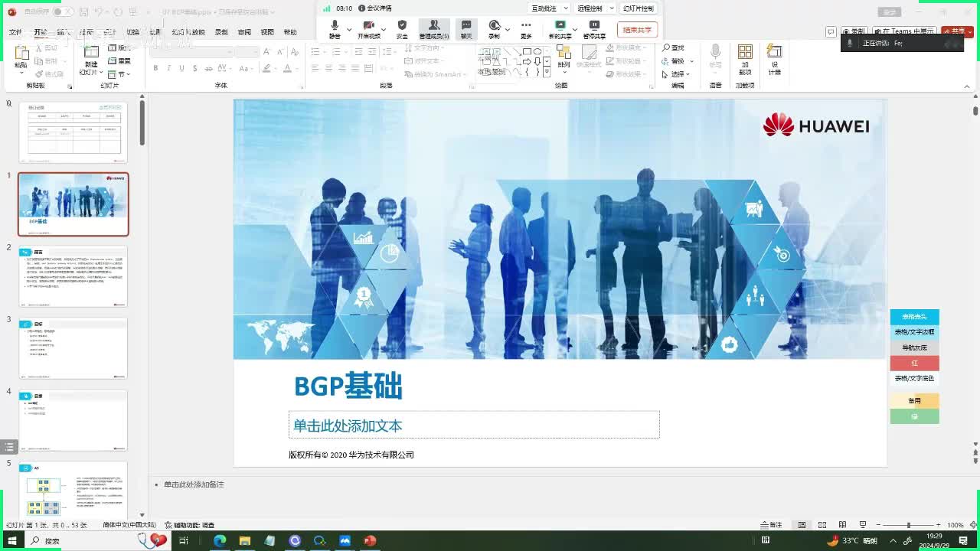Collapse the ribbon chevron
Image resolution: width=980 pixels, height=551 pixels.
tap(967, 85)
